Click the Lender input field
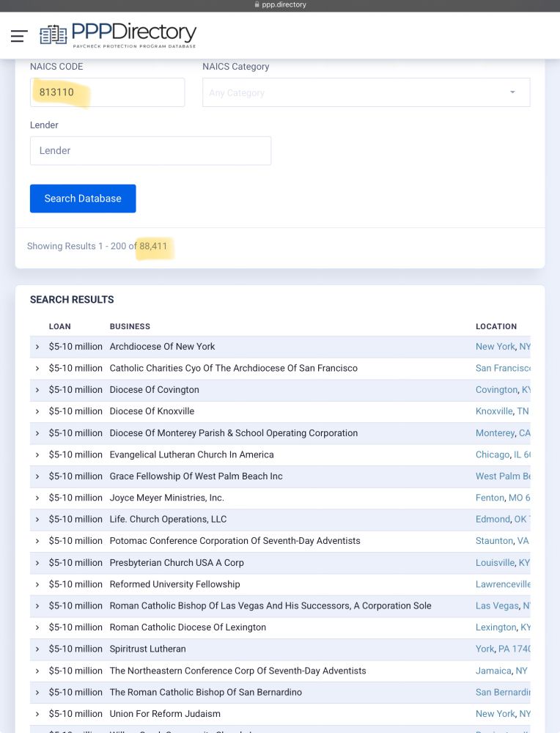Screen dimensions: 560x733 (x=150, y=150)
